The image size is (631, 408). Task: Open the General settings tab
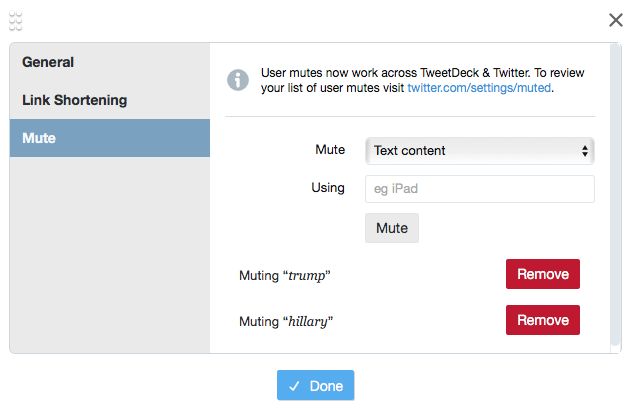coord(48,62)
